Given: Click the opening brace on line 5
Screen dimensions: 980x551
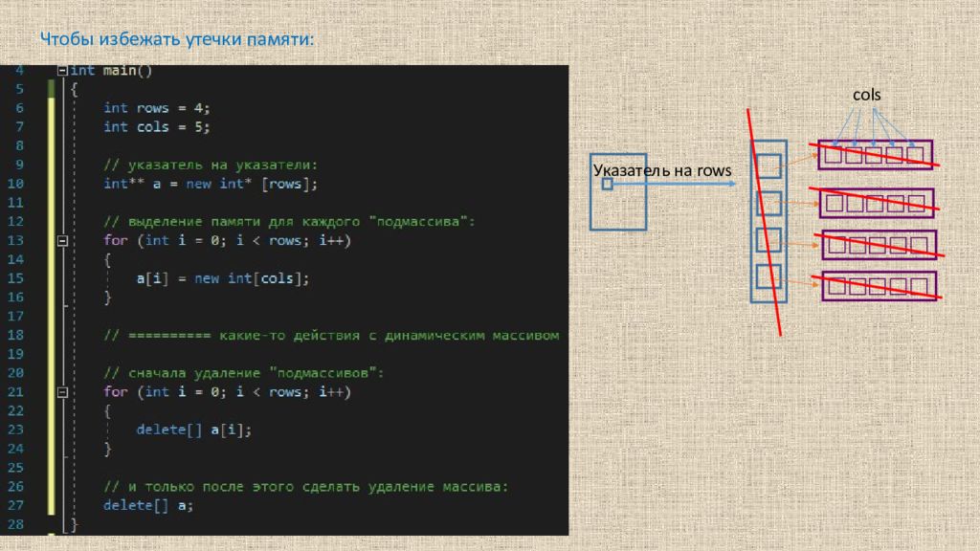Looking at the screenshot, I should [74, 89].
